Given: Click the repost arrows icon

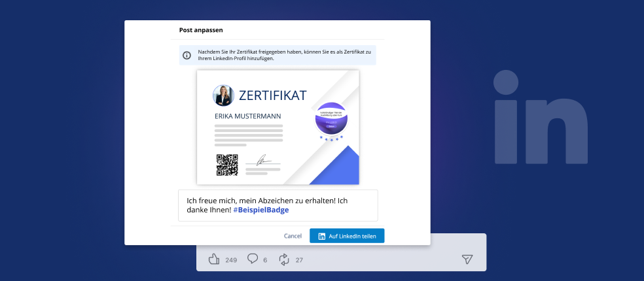Looking at the screenshot, I should 284,259.
